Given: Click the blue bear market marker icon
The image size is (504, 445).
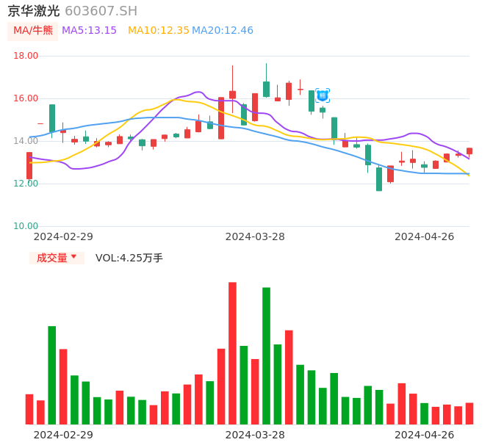Looking at the screenshot, I should 323,95.
